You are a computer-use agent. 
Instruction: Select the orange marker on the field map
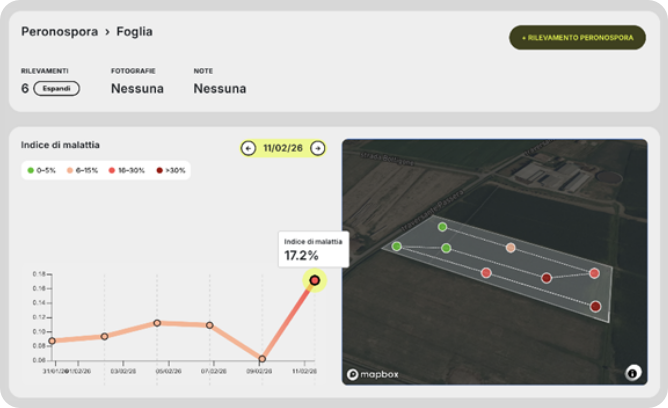tap(511, 247)
